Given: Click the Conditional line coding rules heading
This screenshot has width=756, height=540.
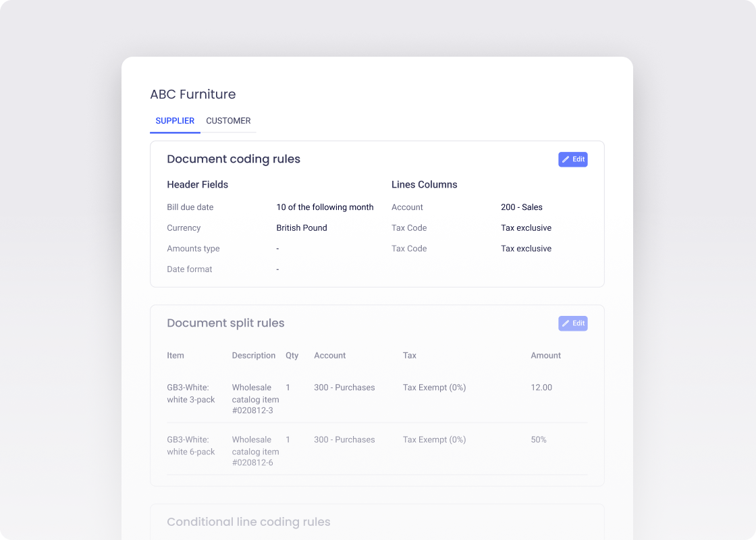Looking at the screenshot, I should pyautogui.click(x=248, y=522).
